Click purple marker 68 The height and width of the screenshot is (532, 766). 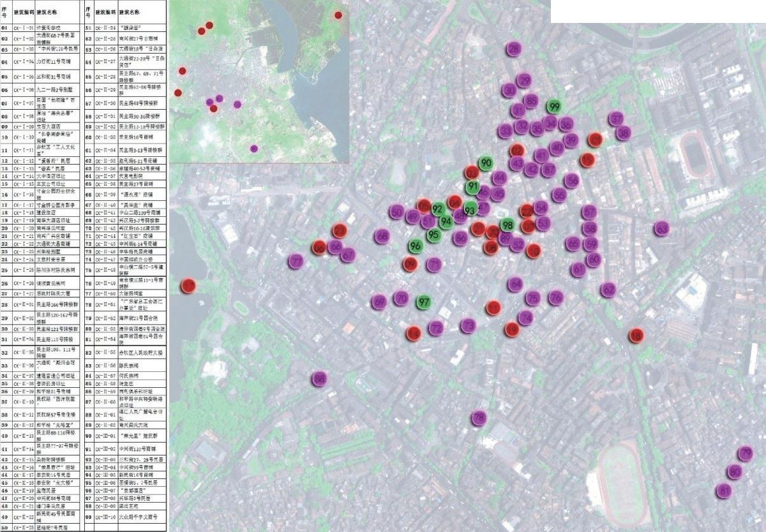(382, 237)
